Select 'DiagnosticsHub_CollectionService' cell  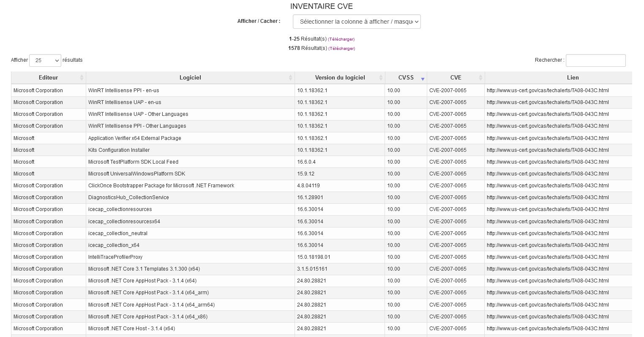(190, 197)
